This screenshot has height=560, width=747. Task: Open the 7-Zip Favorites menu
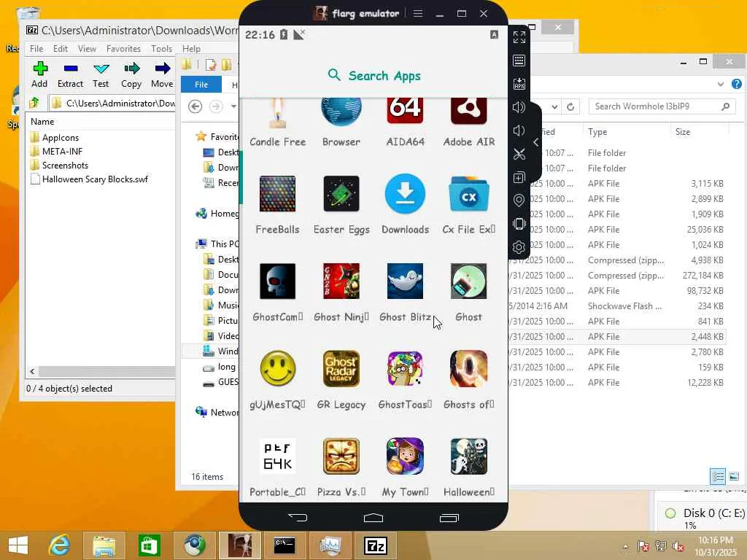click(x=123, y=49)
